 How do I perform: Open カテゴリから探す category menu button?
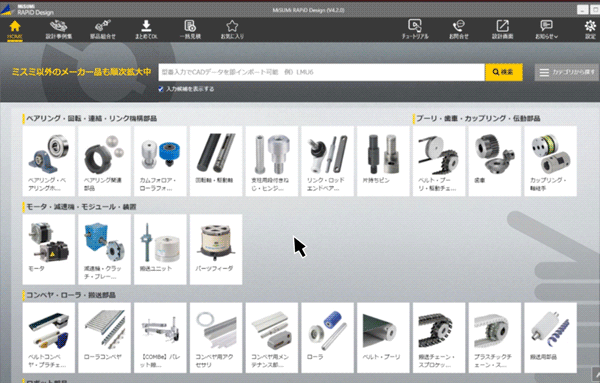click(566, 72)
